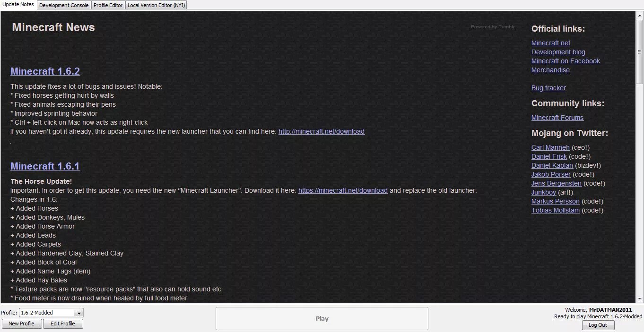
Task: Visit the Minecraft.net official link
Action: pos(551,43)
